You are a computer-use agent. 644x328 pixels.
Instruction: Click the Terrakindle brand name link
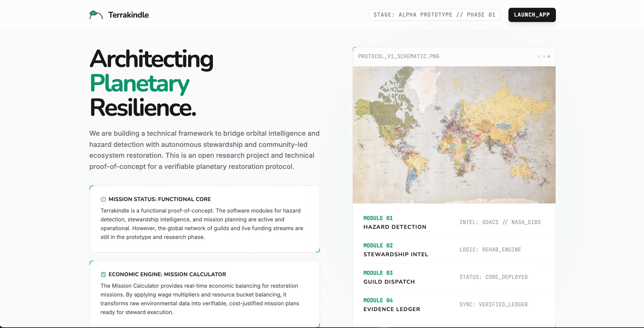tap(128, 15)
